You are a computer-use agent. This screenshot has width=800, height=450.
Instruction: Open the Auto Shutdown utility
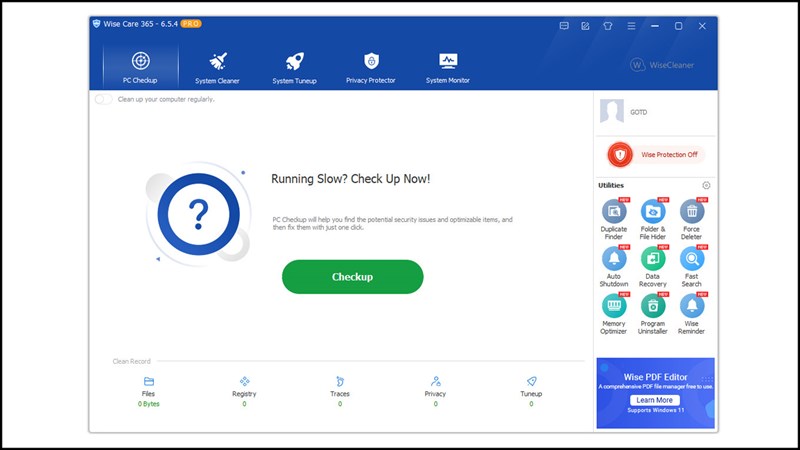click(614, 266)
